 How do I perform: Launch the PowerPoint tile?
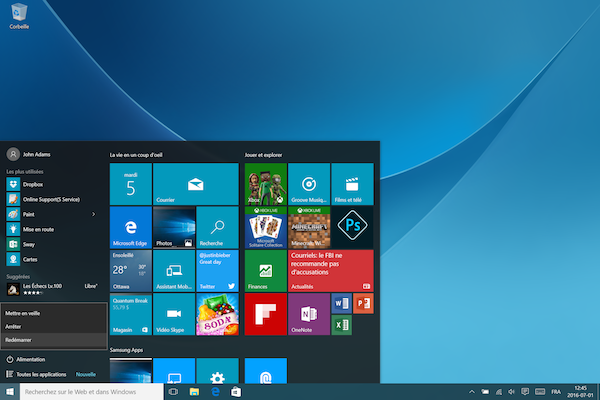pos(363,304)
